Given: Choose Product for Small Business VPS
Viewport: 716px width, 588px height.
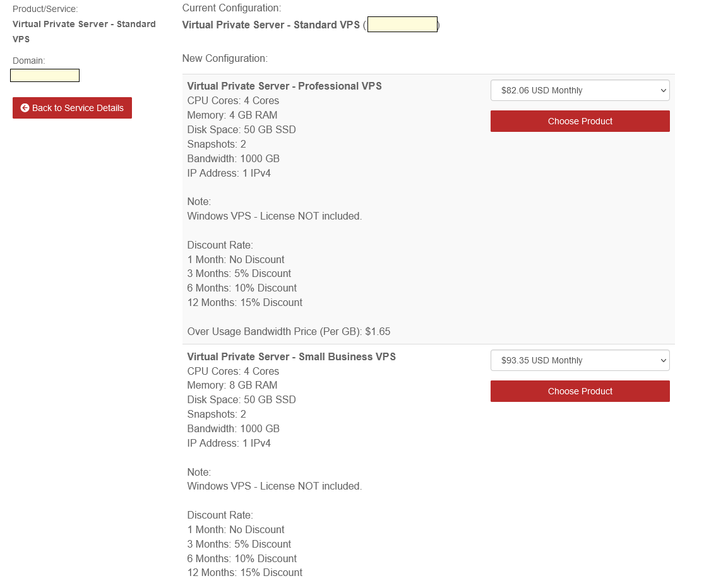Looking at the screenshot, I should [580, 391].
